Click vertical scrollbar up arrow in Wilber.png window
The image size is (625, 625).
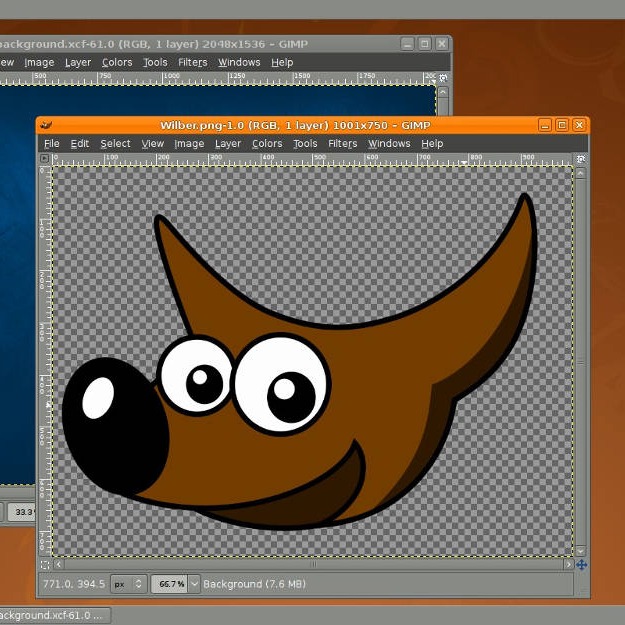click(x=581, y=173)
